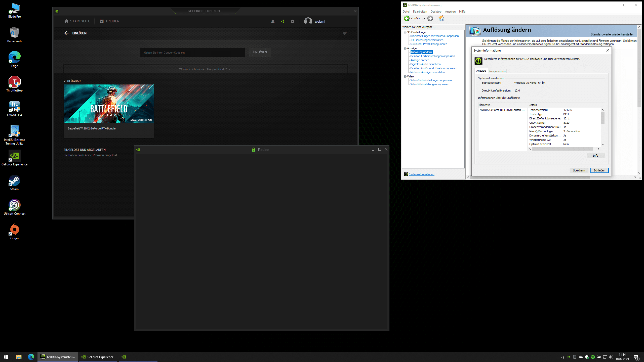Open 'Anzeige drehen' task

(420, 60)
